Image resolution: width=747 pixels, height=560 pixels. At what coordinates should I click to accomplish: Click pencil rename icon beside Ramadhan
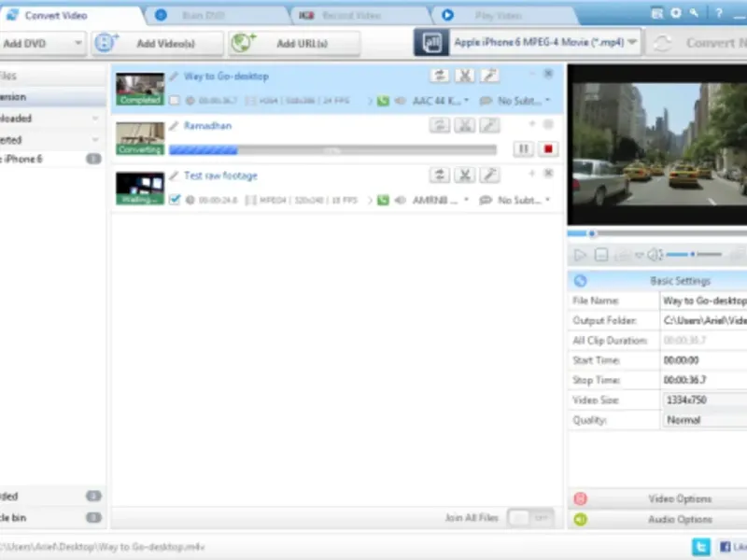click(174, 125)
